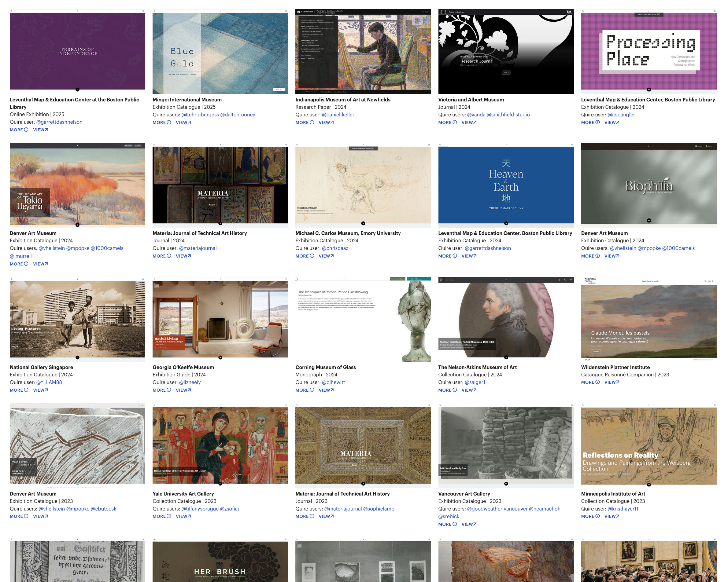Open the Materia Issue 4 tarot-card thumbnail
Screen dimensions: 728x582
220,185
